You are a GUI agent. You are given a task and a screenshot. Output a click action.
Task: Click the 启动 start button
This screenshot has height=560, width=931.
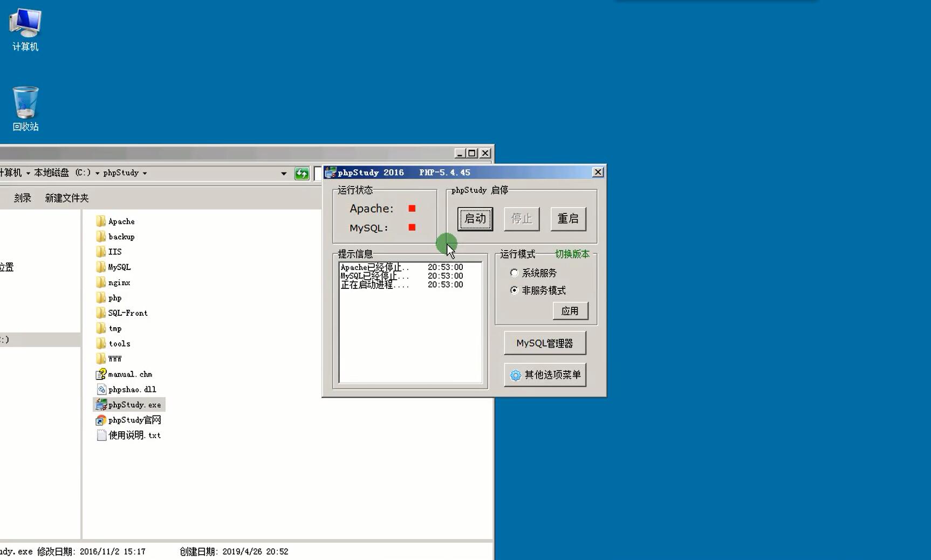(x=475, y=219)
